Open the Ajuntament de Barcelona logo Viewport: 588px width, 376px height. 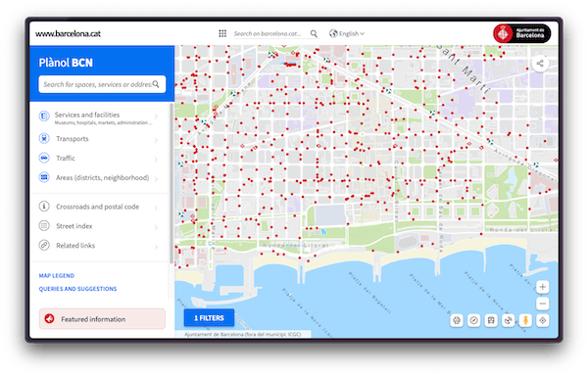pos(521,33)
